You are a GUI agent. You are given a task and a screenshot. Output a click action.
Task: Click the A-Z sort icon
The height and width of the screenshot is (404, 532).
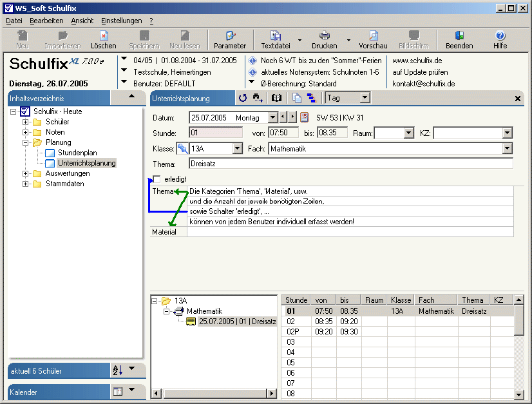tap(117, 370)
